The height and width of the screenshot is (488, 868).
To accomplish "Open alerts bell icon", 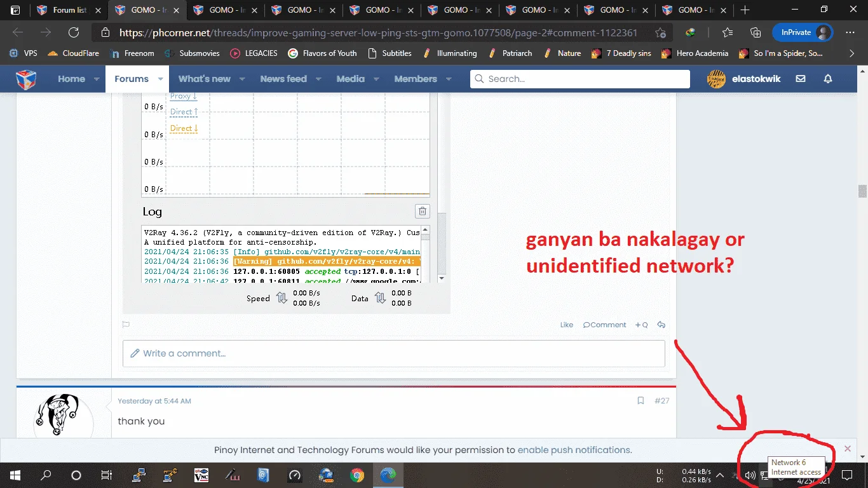I will coord(828,79).
